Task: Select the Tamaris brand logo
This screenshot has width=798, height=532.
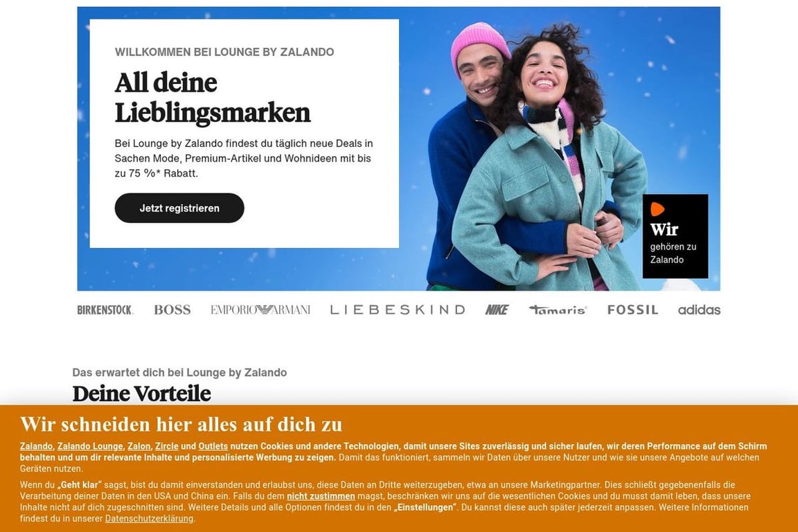Action: click(558, 310)
